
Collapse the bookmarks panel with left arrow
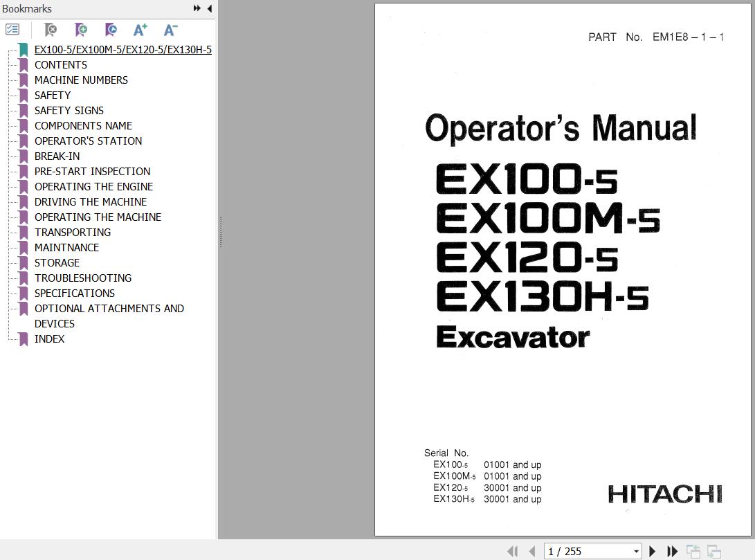(x=210, y=8)
